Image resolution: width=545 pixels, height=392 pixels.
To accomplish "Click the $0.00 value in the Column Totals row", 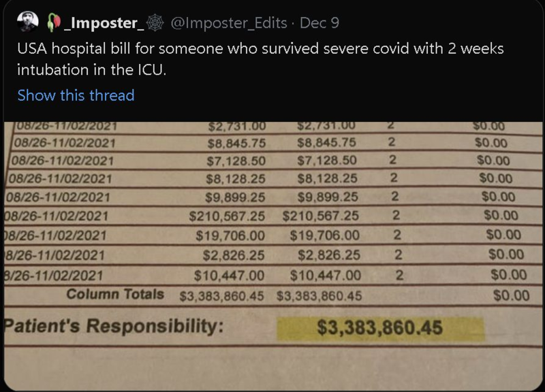I will 511,295.
